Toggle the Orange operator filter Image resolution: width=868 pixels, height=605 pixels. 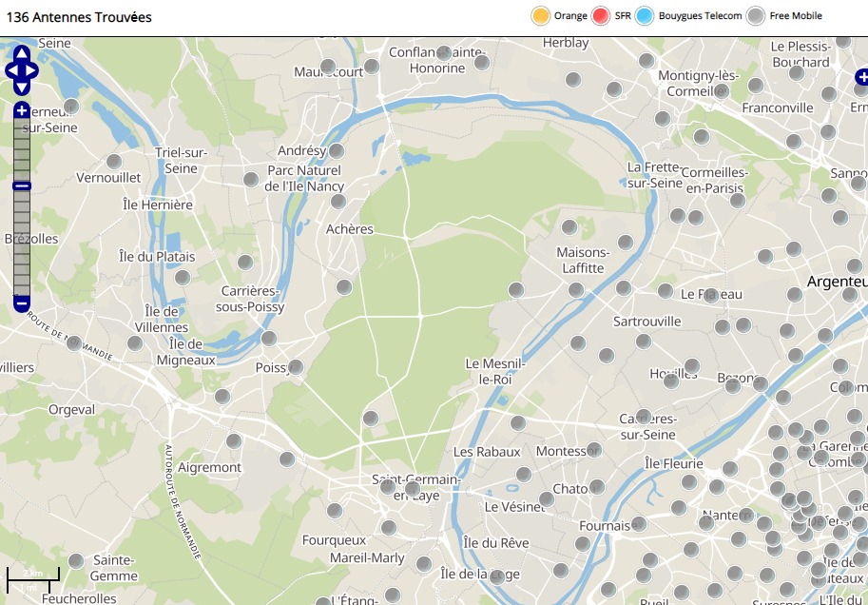541,16
